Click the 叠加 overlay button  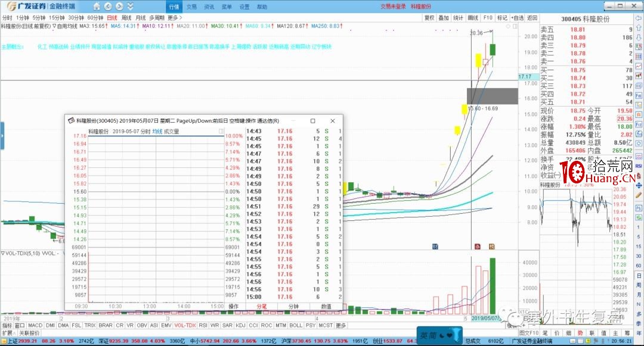pos(444,18)
